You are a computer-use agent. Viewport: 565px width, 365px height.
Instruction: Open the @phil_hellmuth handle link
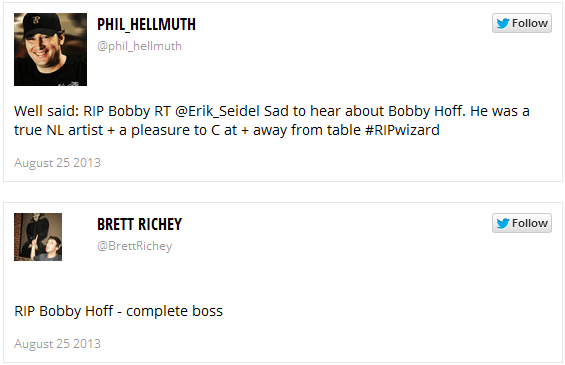[139, 46]
